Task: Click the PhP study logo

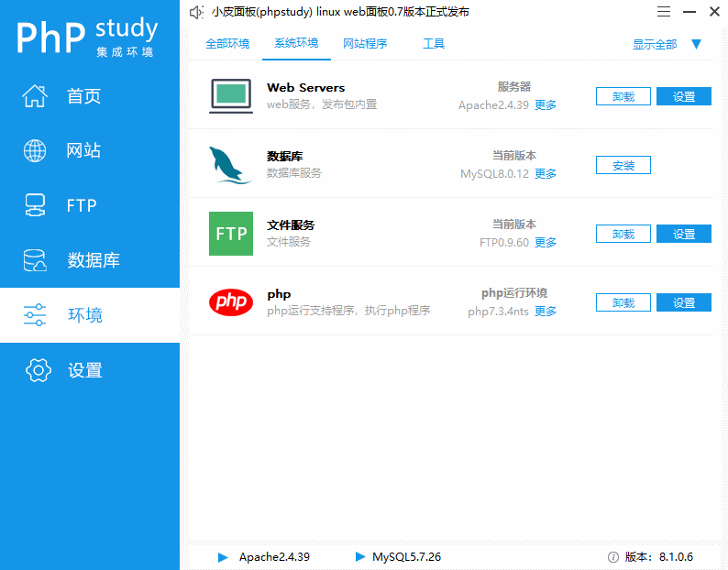Action: (87, 38)
